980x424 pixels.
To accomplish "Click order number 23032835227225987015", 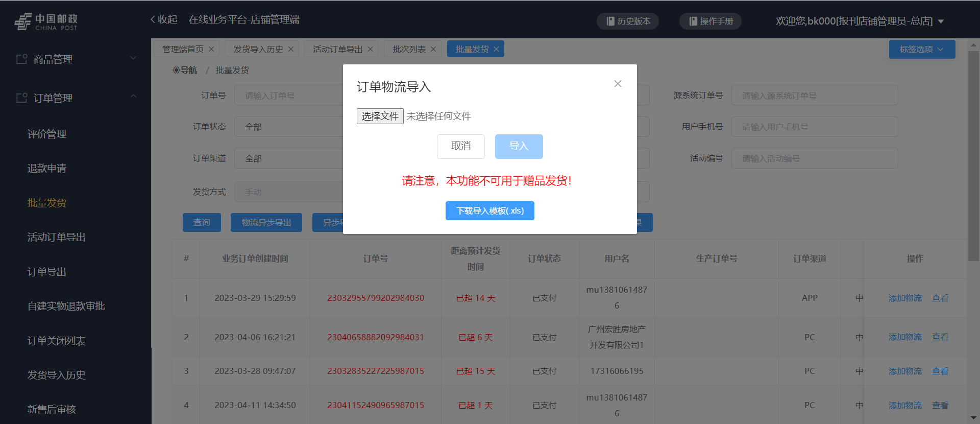I will [376, 371].
